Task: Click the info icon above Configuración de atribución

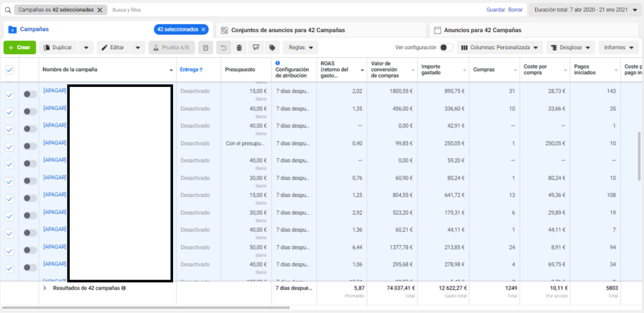Action: pyautogui.click(x=277, y=63)
